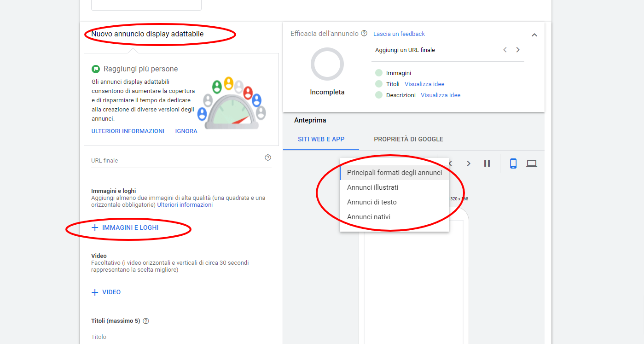Open the Lascia un feedback link
Image resolution: width=644 pixels, height=344 pixels.
coord(399,33)
